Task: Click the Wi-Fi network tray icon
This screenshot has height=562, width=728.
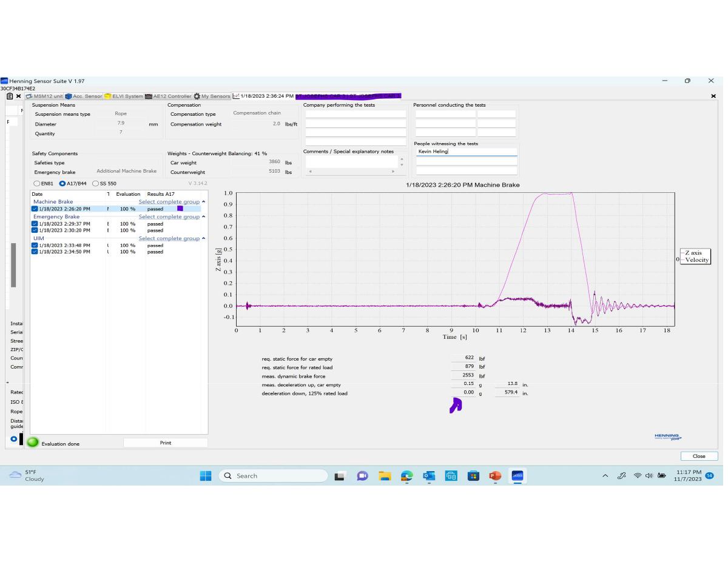Action: point(638,476)
